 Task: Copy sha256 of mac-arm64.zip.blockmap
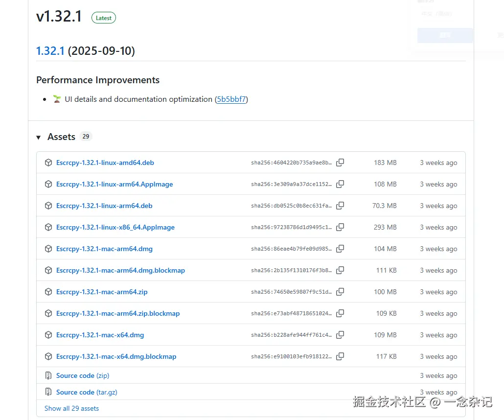[x=340, y=313]
